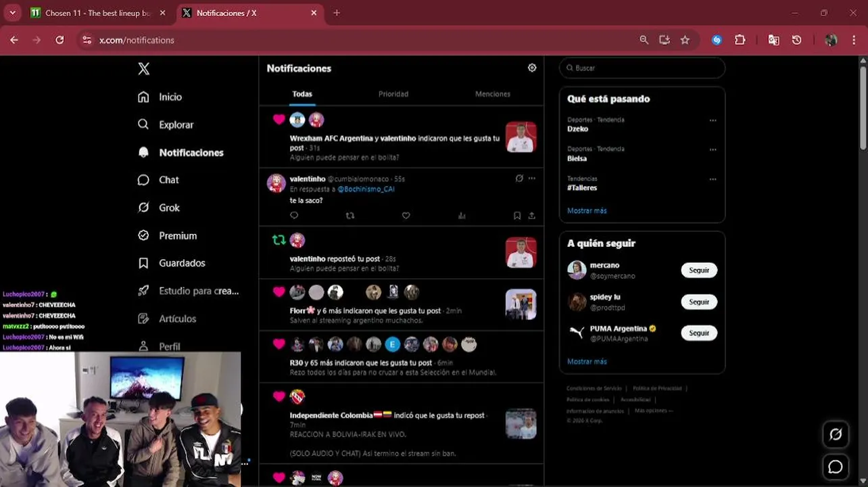Switch to Todas notifications tab
Screen dimensions: 868x487
tap(302, 94)
